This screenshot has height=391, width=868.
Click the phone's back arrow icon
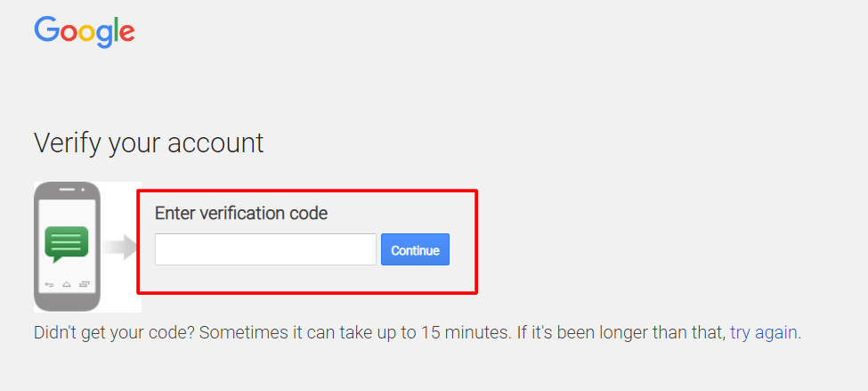pos(49,284)
